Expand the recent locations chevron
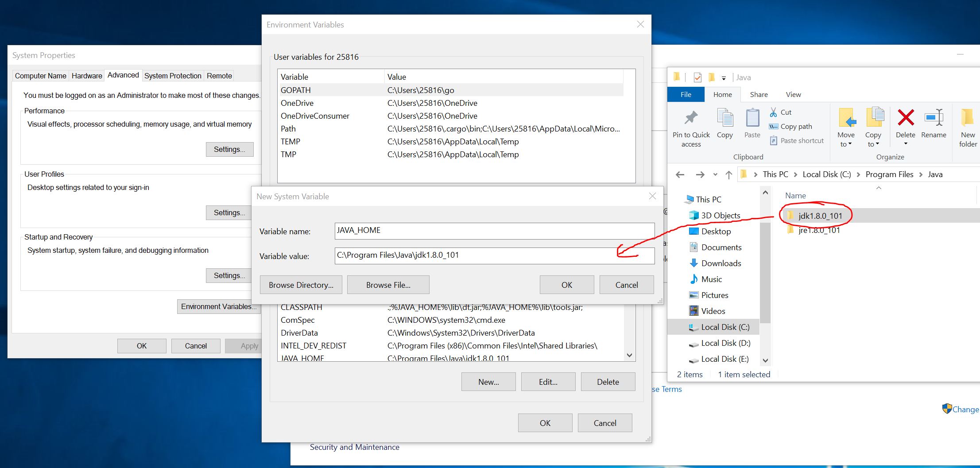 (715, 175)
